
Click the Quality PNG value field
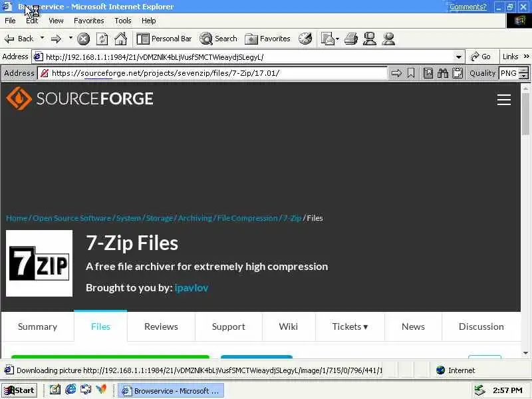click(x=509, y=73)
